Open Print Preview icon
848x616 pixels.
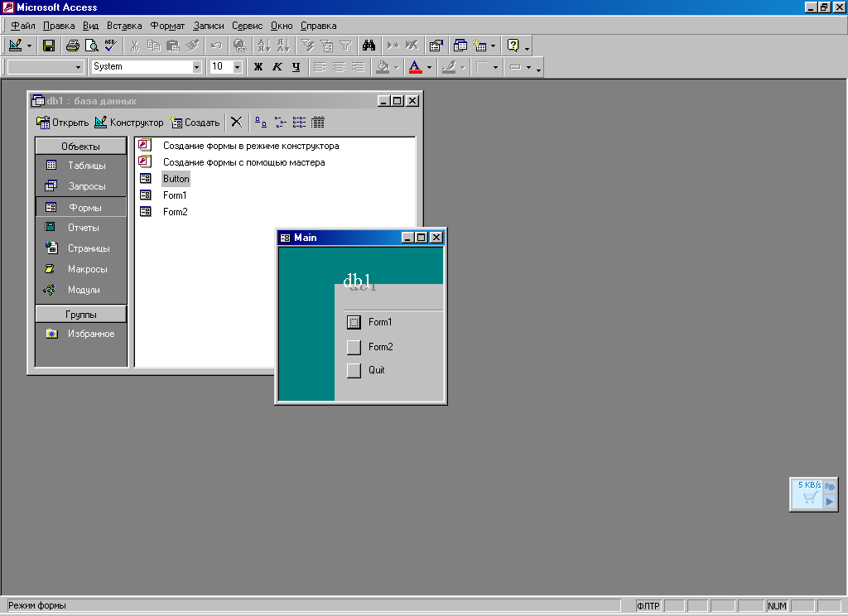(x=91, y=46)
